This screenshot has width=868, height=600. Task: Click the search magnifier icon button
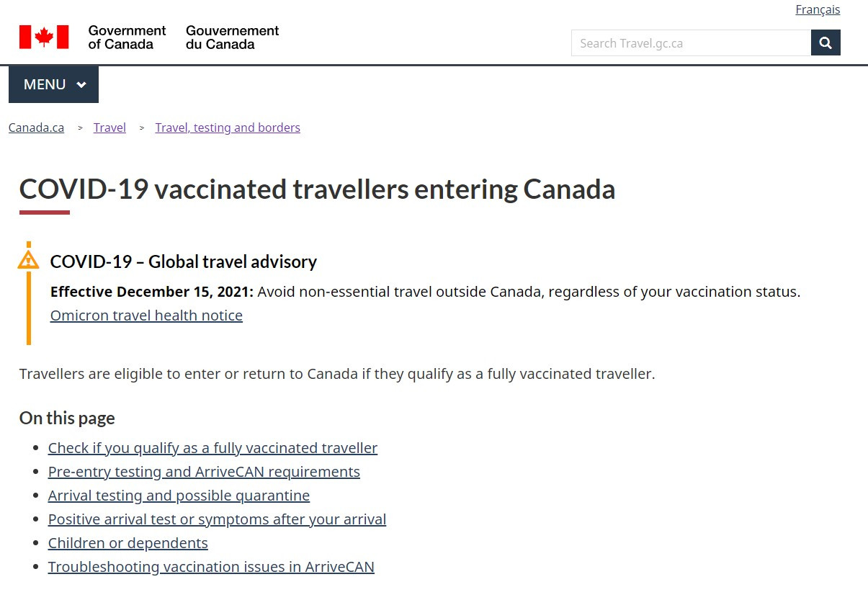click(826, 42)
